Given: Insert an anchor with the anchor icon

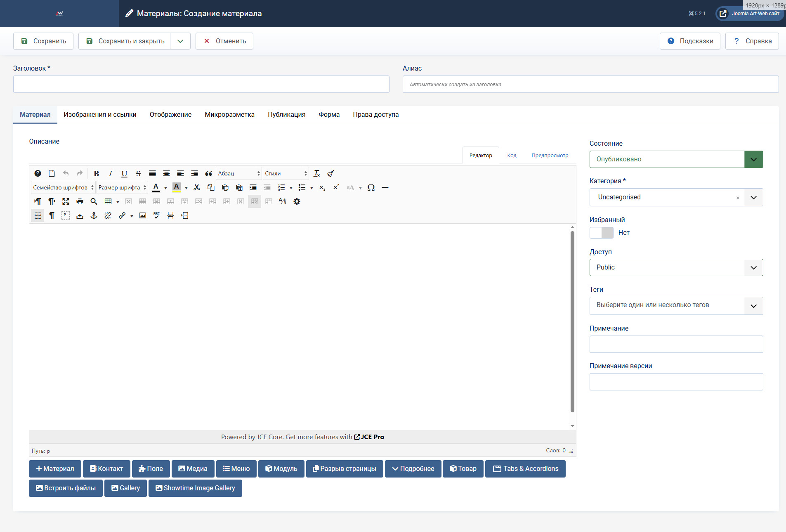Looking at the screenshot, I should (x=94, y=216).
